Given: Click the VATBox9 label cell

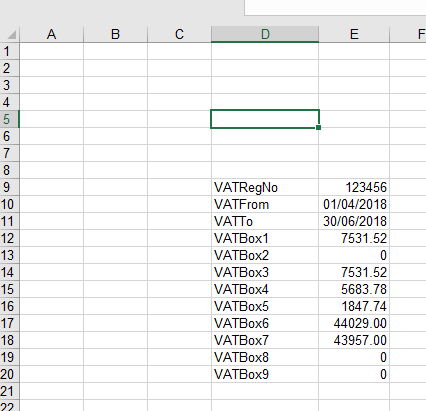Looking at the screenshot, I should point(265,374).
